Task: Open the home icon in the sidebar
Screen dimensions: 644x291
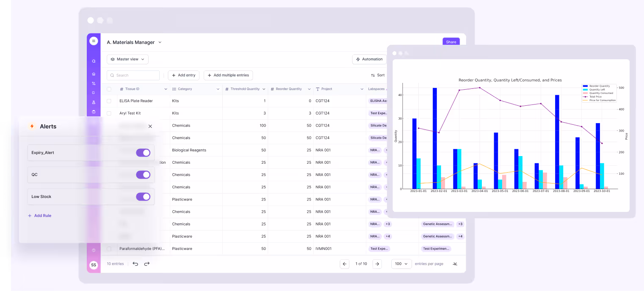Action: [x=94, y=74]
